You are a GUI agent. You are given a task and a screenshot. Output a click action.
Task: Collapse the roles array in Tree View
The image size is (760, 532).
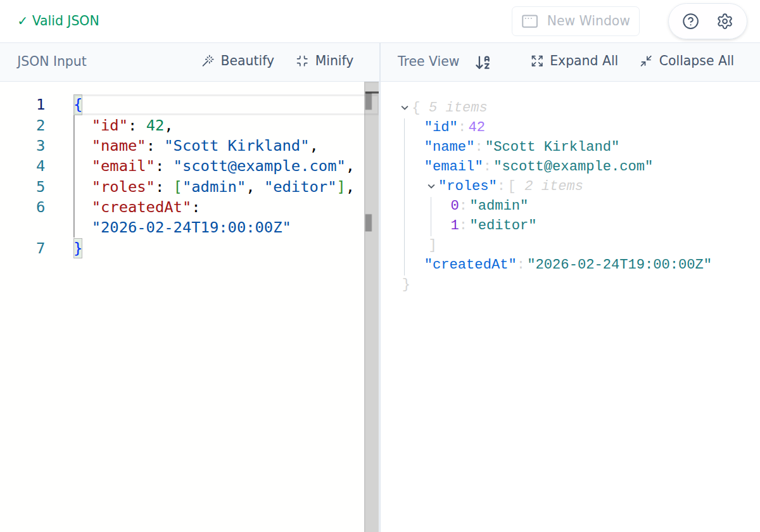[x=431, y=186]
